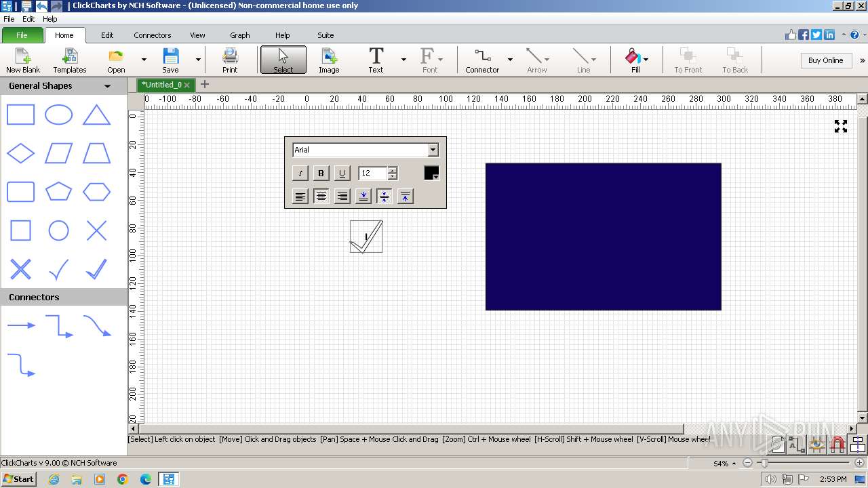Screen dimensions: 868x488
Task: Open the Arial font dropdown
Action: pos(433,150)
